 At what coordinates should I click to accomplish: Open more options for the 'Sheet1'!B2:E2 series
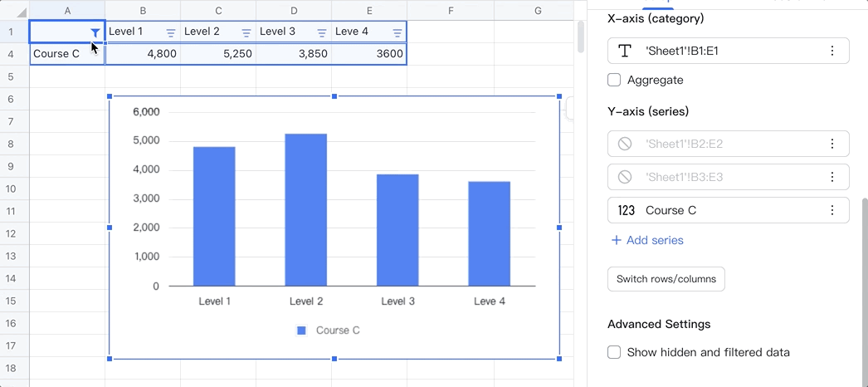831,144
